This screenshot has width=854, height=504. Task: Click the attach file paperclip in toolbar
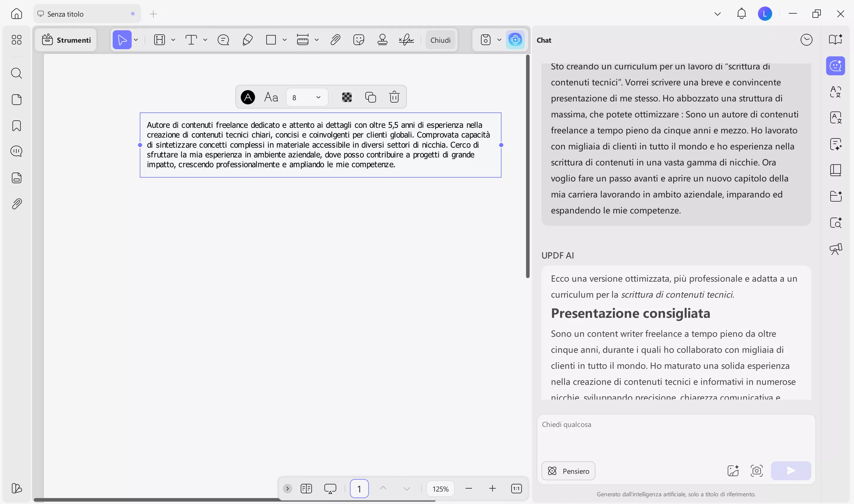[x=335, y=40]
